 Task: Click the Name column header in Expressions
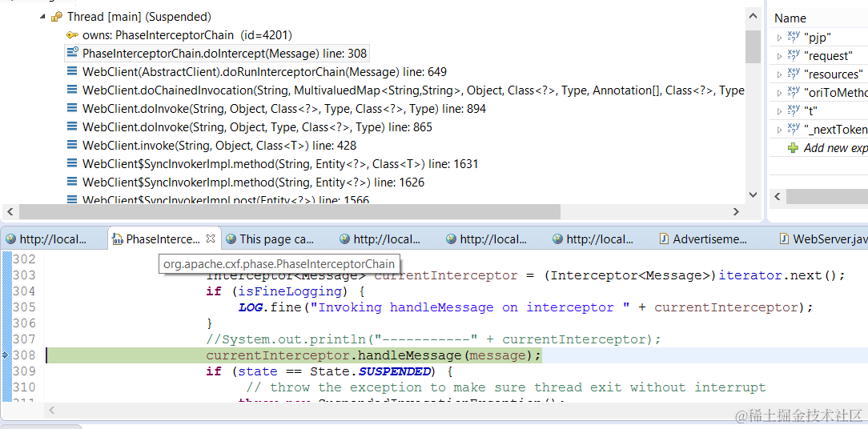click(790, 18)
